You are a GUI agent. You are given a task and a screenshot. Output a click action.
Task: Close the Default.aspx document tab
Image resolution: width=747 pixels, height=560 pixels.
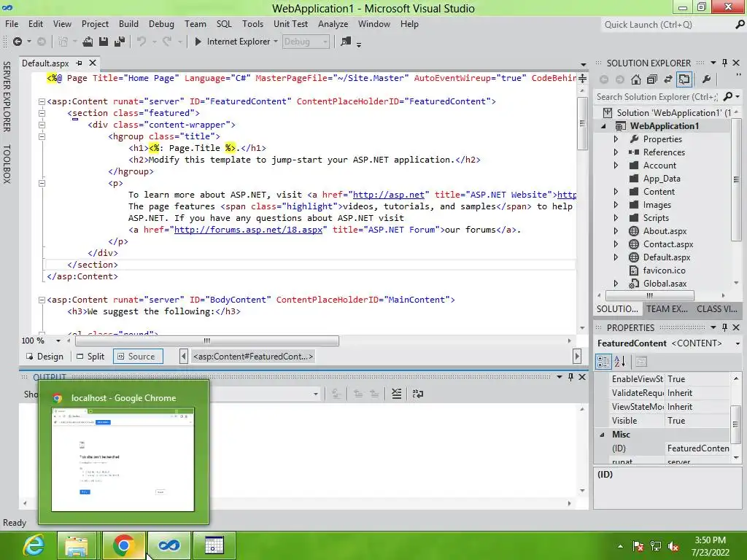click(x=93, y=63)
